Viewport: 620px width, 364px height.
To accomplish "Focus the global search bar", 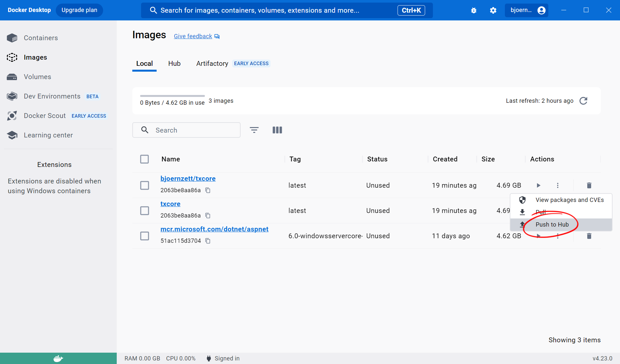I will pos(287,10).
